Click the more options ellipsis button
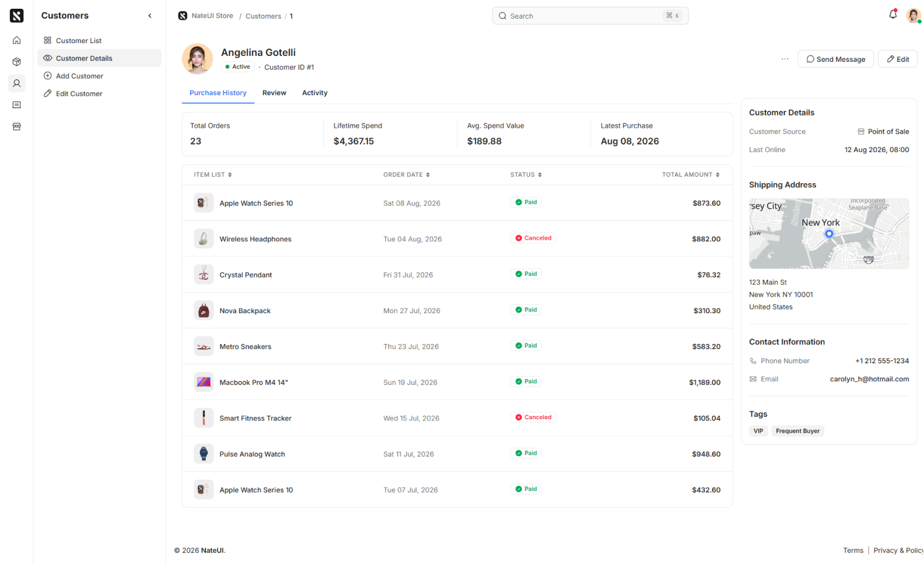The width and height of the screenshot is (924, 565). [x=785, y=59]
